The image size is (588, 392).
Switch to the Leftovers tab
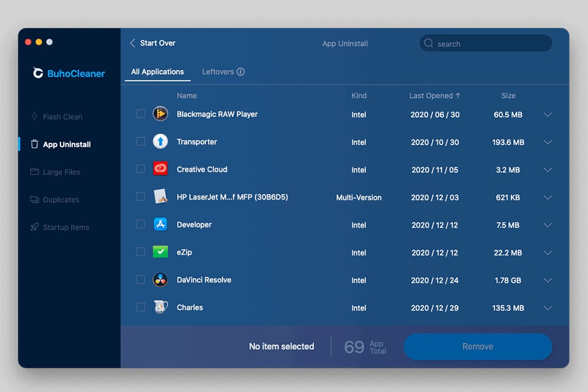click(223, 72)
